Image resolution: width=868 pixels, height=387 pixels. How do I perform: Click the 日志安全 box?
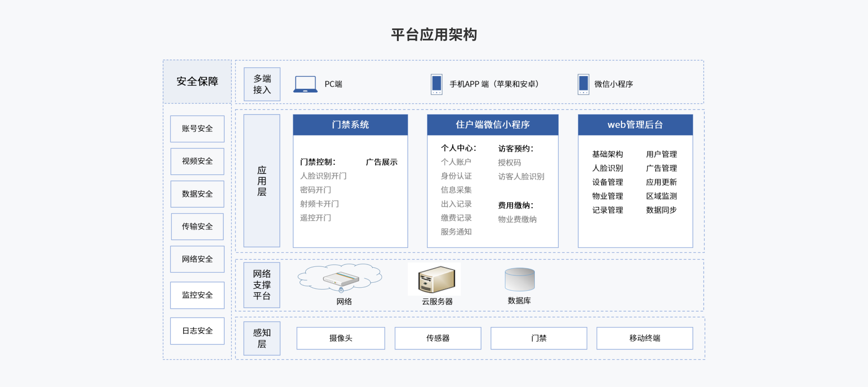(197, 331)
